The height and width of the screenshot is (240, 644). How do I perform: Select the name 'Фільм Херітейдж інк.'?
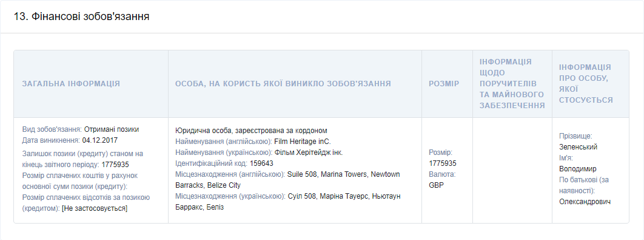pos(309,153)
